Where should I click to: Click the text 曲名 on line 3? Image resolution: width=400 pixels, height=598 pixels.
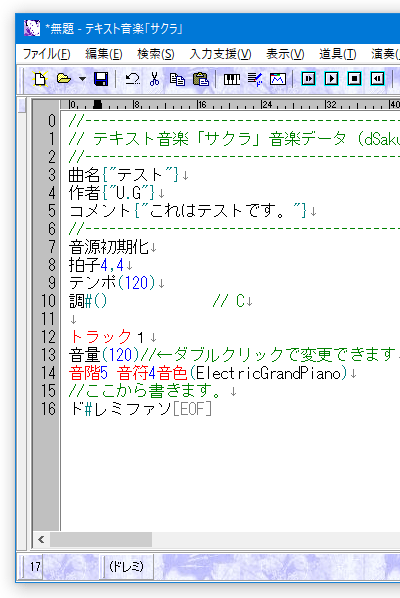pyautogui.click(x=84, y=175)
